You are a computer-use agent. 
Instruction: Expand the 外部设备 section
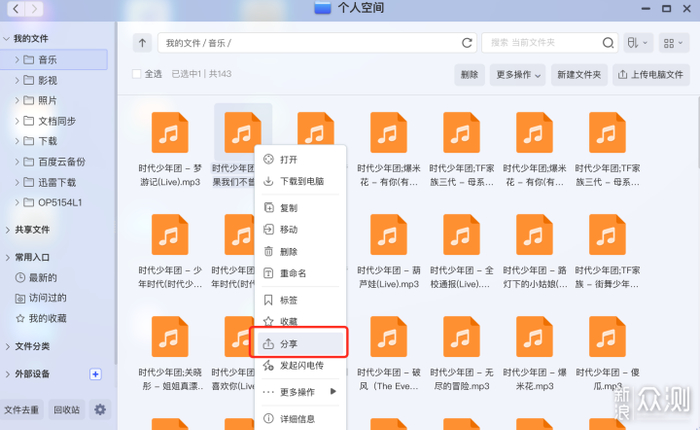[x=8, y=374]
